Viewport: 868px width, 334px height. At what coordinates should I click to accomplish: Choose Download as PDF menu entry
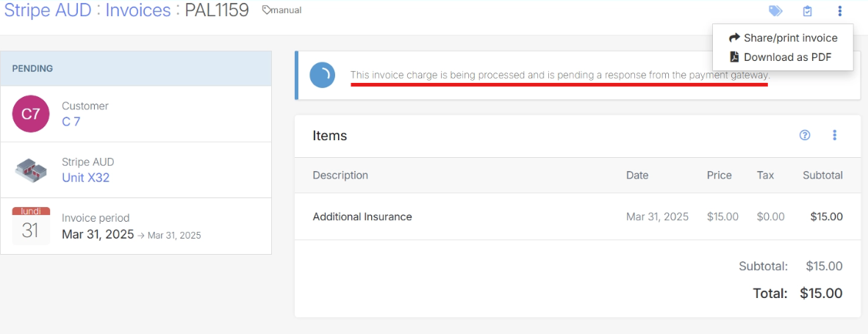(x=781, y=57)
